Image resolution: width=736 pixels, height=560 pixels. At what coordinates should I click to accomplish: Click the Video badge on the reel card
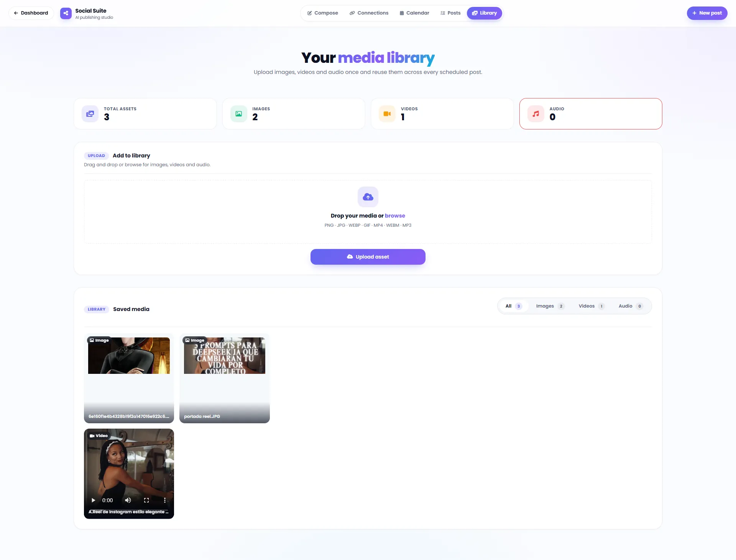(x=99, y=436)
